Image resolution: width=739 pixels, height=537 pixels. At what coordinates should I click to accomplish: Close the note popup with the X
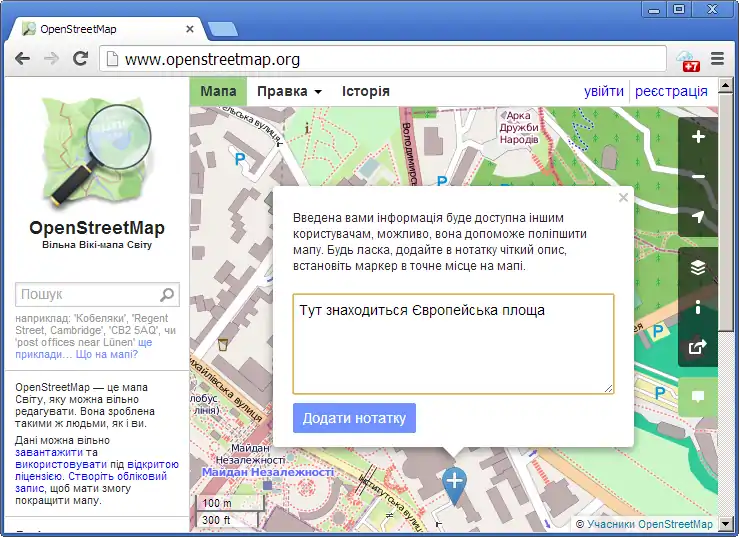point(623,198)
